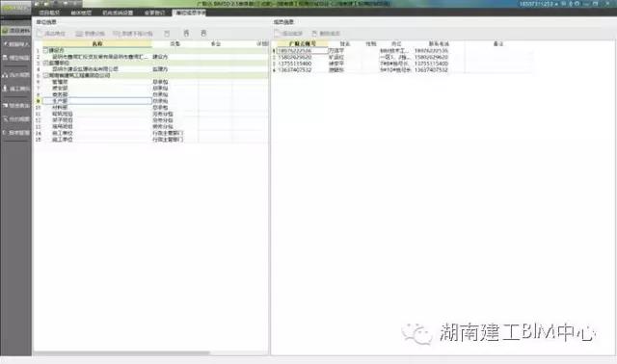Viewport: 617px width, 364px height.
Task: Click the 联系电话 column header
Action: (439, 43)
